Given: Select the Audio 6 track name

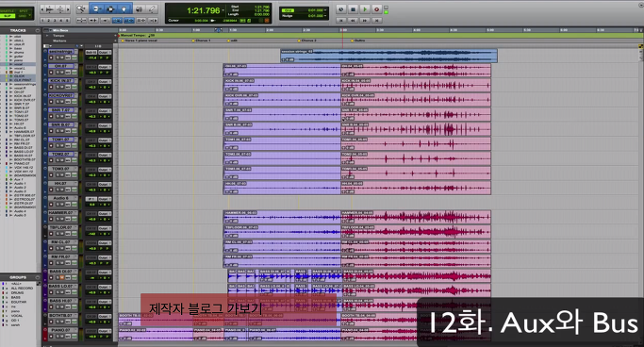Looking at the screenshot, I should click(60, 198).
